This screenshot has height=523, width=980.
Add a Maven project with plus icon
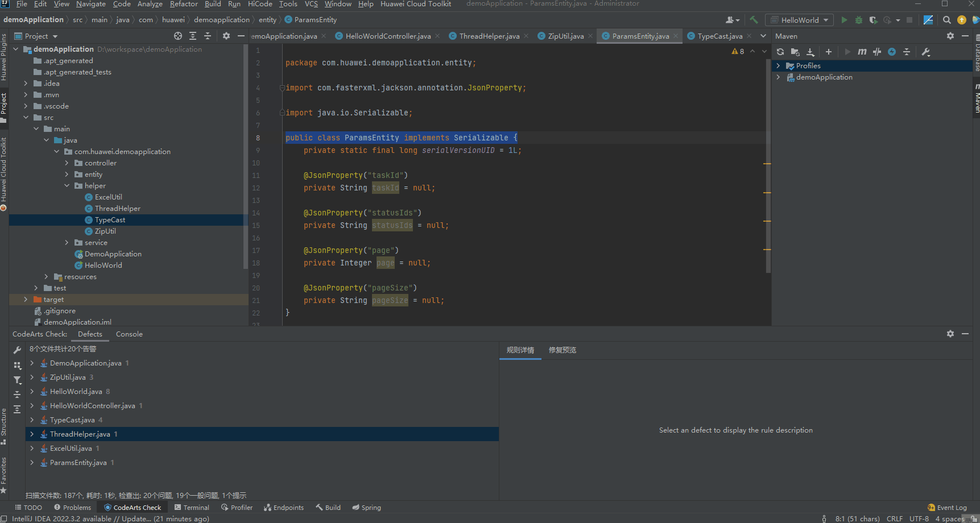[829, 52]
